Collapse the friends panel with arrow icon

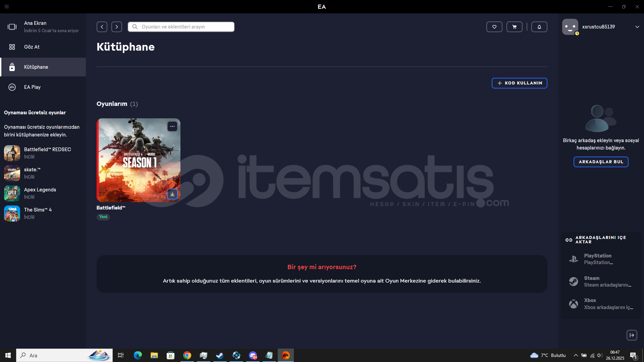pos(632,335)
